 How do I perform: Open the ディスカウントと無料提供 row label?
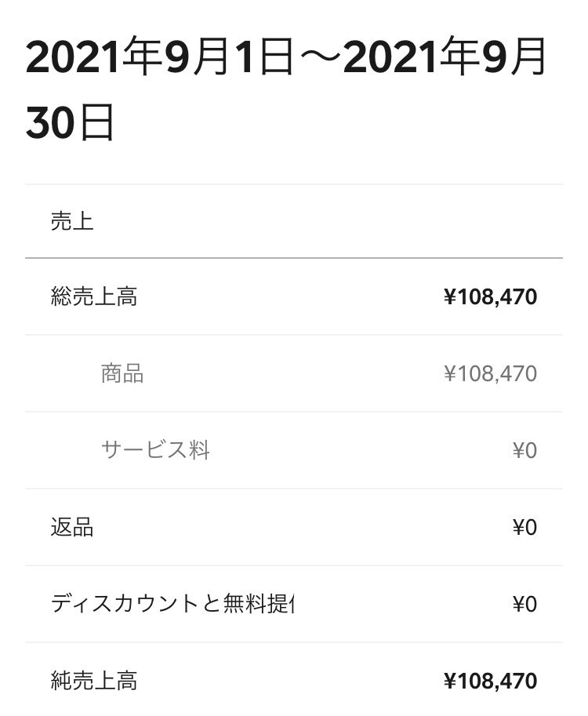(172, 604)
